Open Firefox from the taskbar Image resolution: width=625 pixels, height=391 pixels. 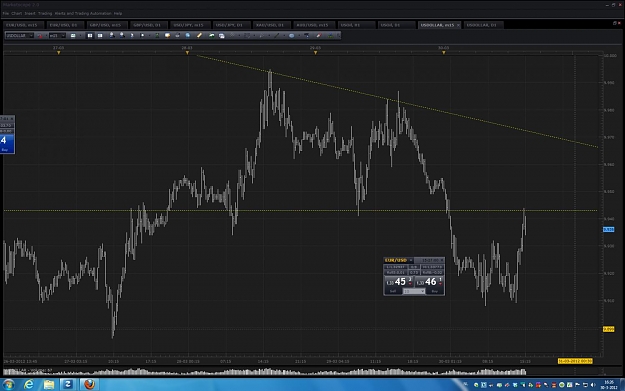(89, 384)
